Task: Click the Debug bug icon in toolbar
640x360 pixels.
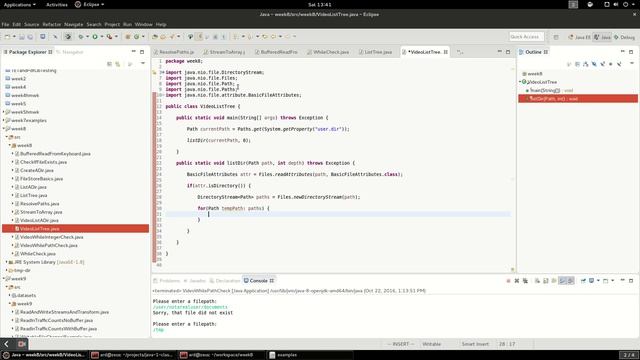Action: tap(81, 37)
